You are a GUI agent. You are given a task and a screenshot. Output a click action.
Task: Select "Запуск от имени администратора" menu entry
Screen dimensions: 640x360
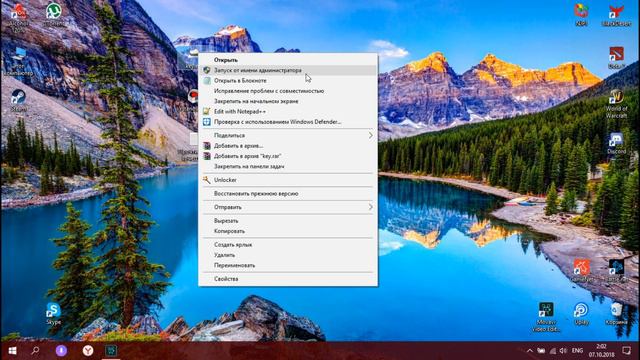point(288,70)
